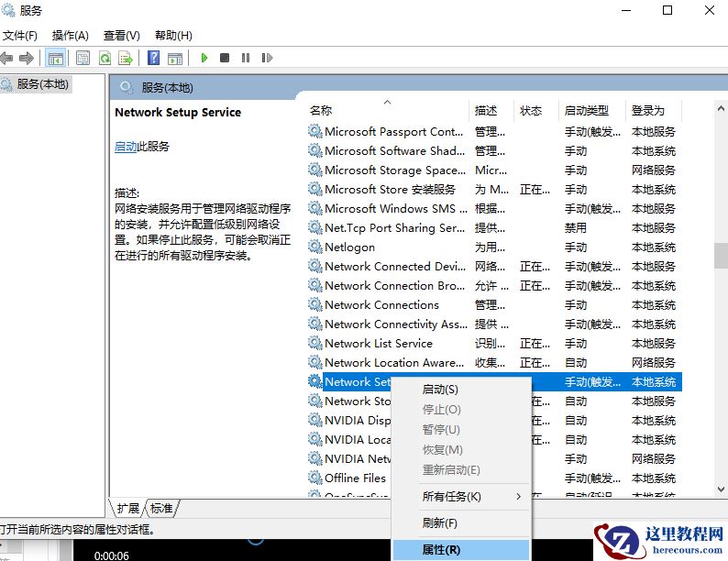Choose 属性(R) in the context menu
Viewport: 728px width, 561px height.
pyautogui.click(x=460, y=550)
